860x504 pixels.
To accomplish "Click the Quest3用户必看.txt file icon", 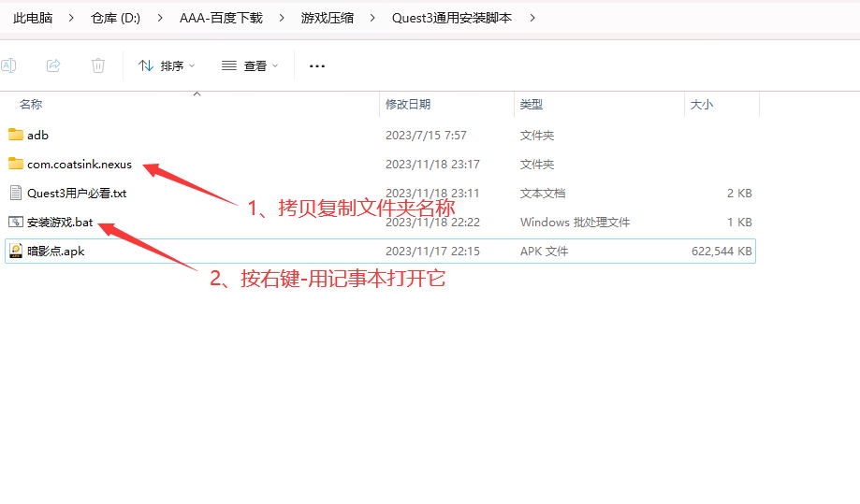I will (x=16, y=193).
